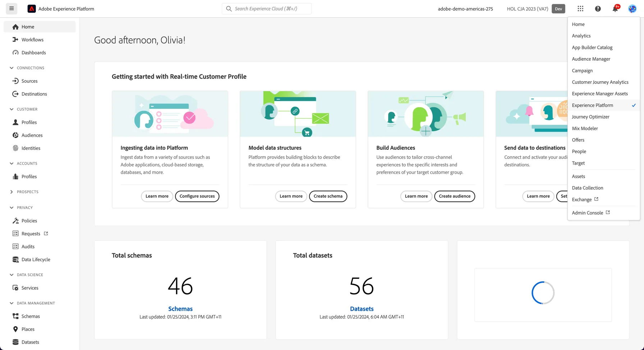The height and width of the screenshot is (350, 644).
Task: Open Admin Console from the menu
Action: [603, 213]
